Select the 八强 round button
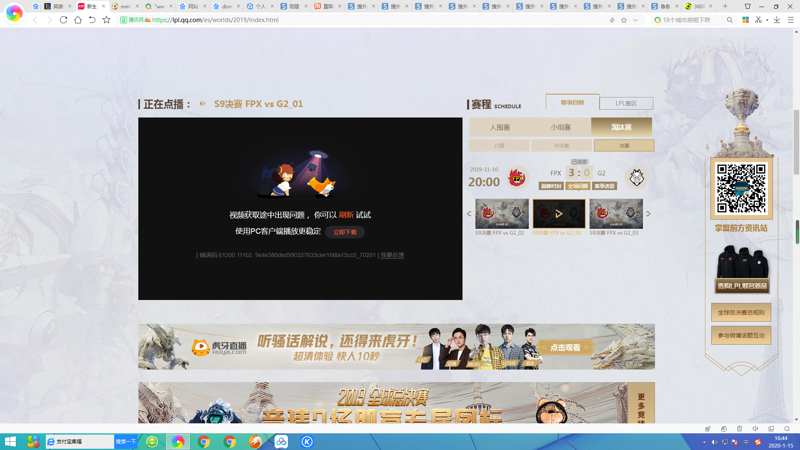The width and height of the screenshot is (800, 450). coord(499,145)
